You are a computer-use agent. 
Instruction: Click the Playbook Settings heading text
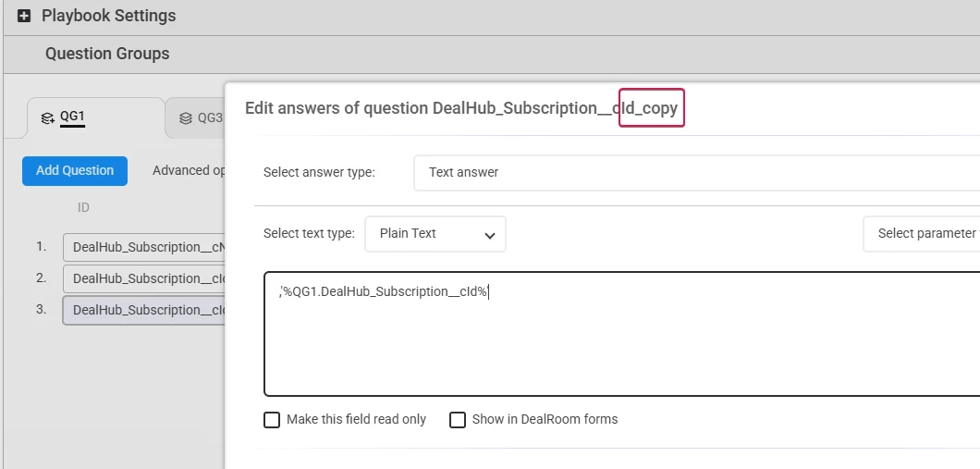coord(108,16)
